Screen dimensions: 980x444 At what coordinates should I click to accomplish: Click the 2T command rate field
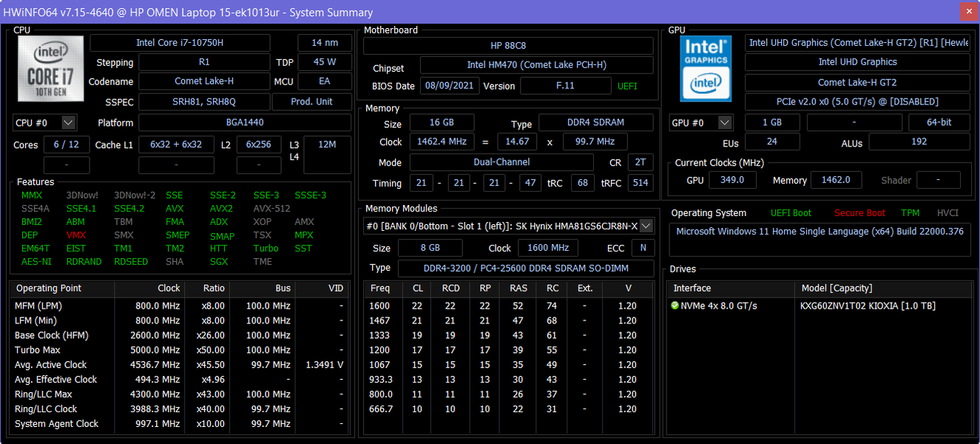click(x=641, y=162)
